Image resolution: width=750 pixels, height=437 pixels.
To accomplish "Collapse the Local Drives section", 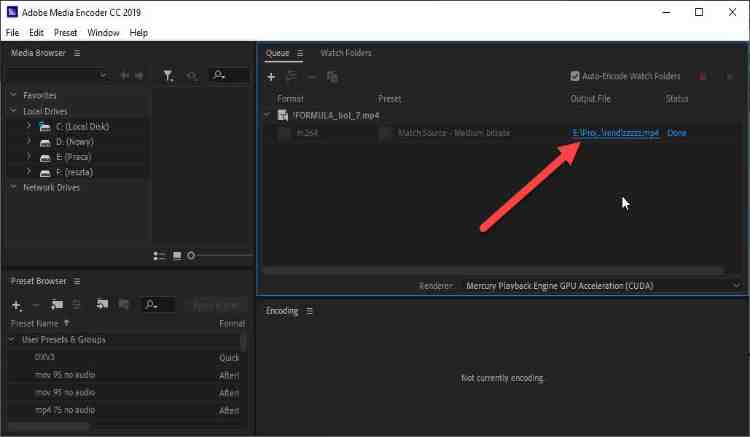I will (x=13, y=111).
